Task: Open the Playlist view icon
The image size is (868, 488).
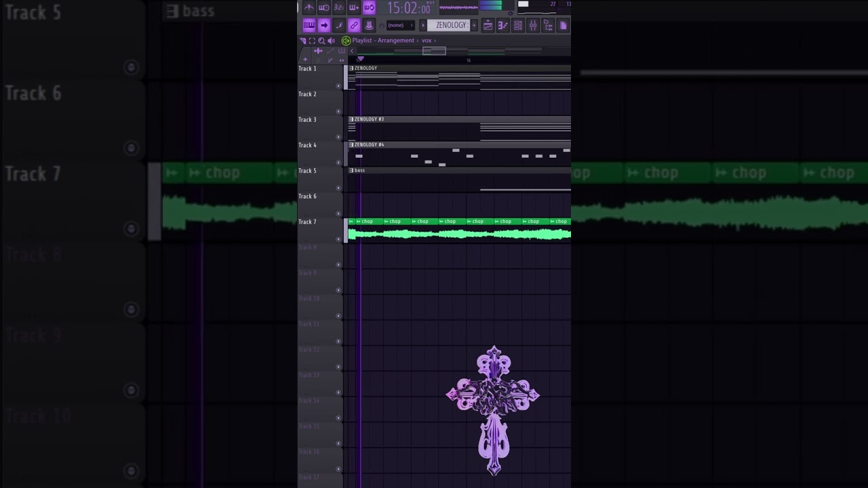Action: click(488, 26)
